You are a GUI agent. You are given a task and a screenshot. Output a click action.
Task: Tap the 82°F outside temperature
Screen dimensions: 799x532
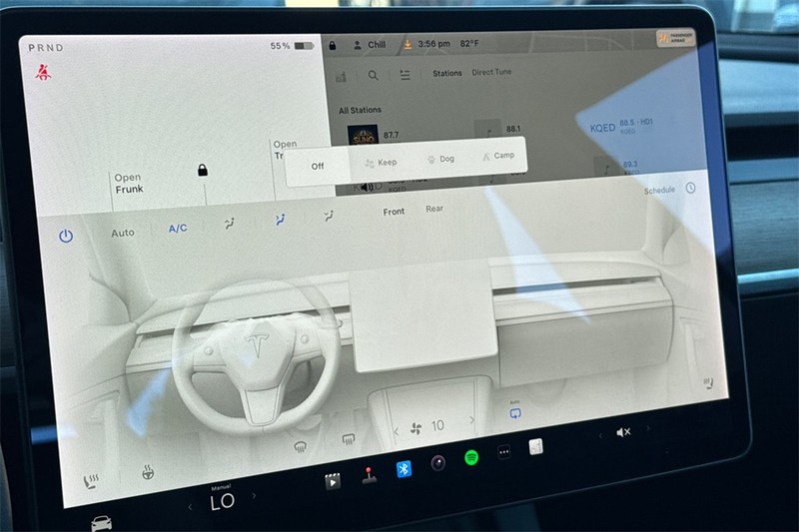point(469,43)
